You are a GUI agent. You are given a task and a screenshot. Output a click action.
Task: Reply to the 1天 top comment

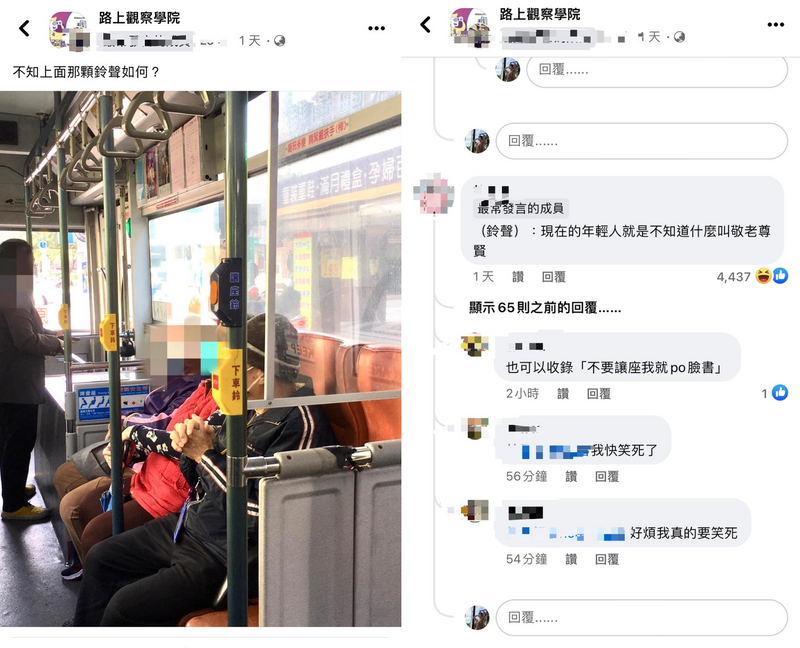tap(554, 277)
